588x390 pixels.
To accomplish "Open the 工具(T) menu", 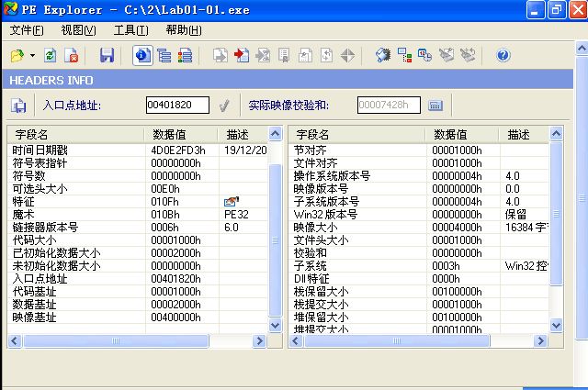I will (x=130, y=30).
